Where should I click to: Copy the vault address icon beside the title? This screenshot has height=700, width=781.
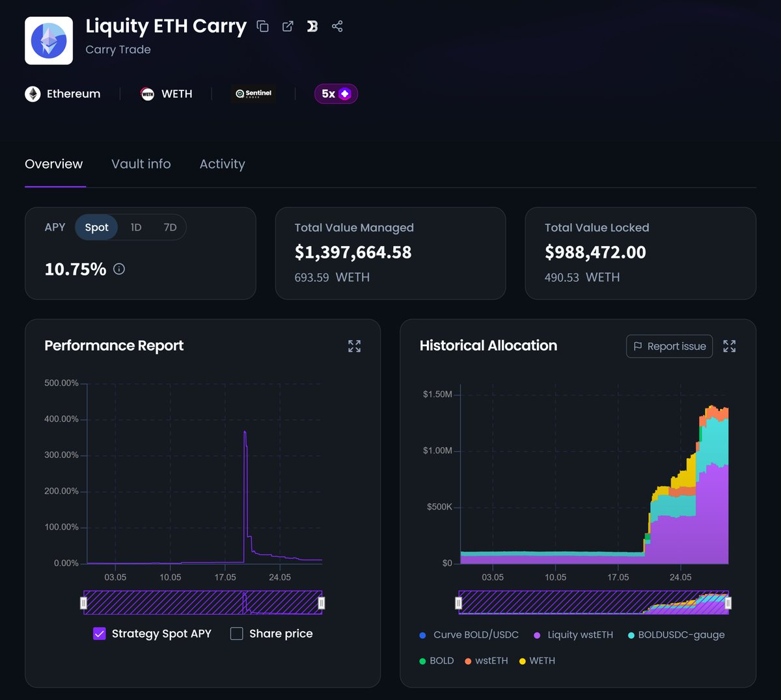(x=263, y=26)
